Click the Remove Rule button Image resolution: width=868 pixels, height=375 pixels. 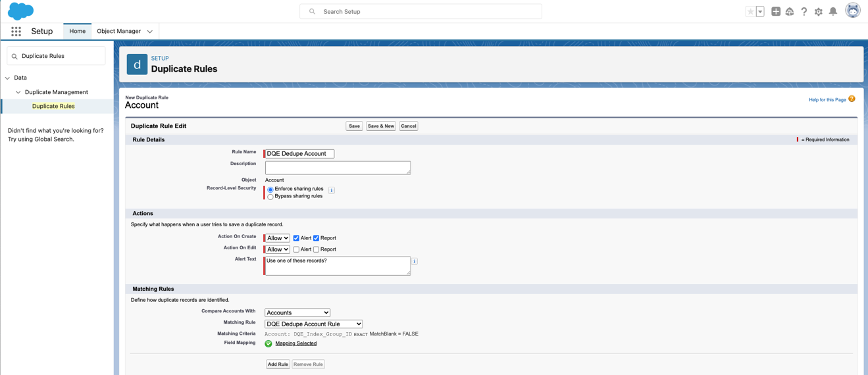pos(308,364)
